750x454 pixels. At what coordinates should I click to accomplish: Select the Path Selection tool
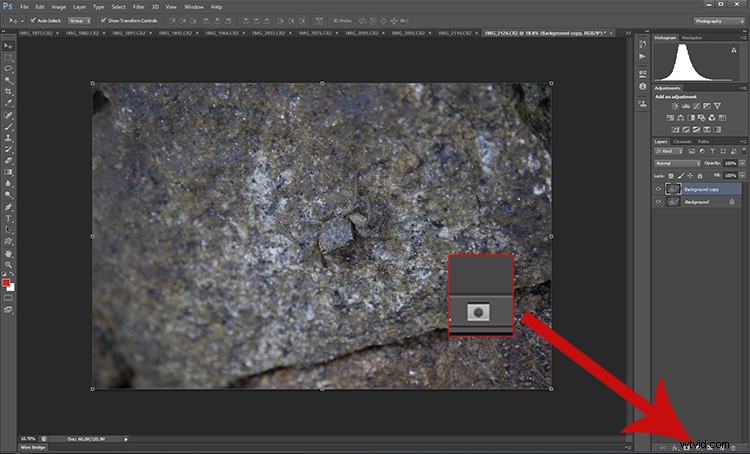pos(8,230)
